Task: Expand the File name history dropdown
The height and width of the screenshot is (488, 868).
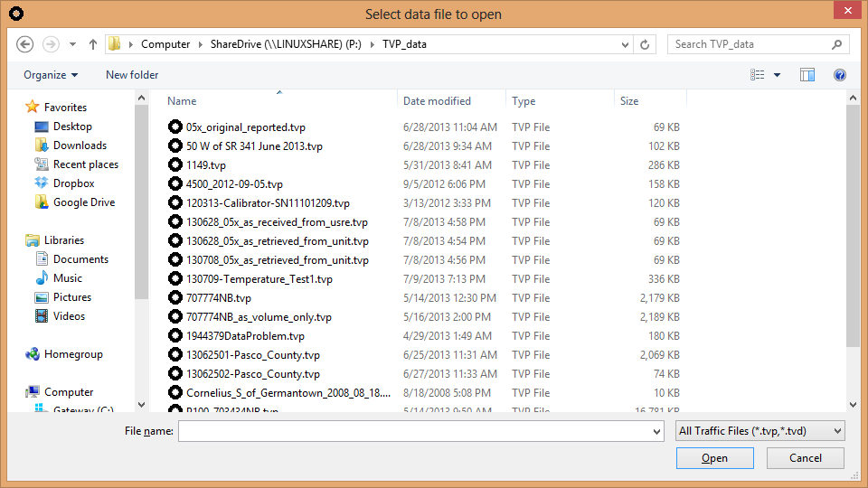Action: [656, 432]
